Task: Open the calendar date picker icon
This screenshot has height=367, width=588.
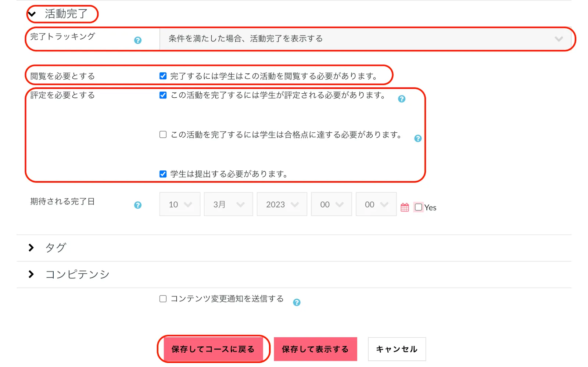Action: click(405, 207)
